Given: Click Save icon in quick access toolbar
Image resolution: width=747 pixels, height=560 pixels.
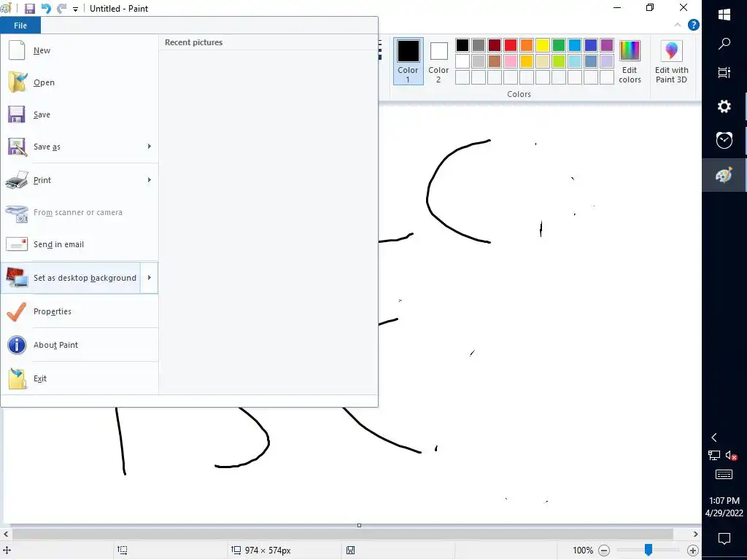Looking at the screenshot, I should coord(29,9).
